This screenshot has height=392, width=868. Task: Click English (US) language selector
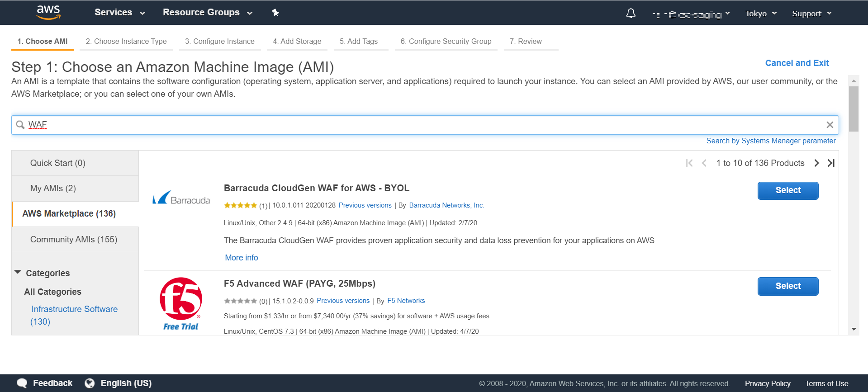[x=126, y=383]
